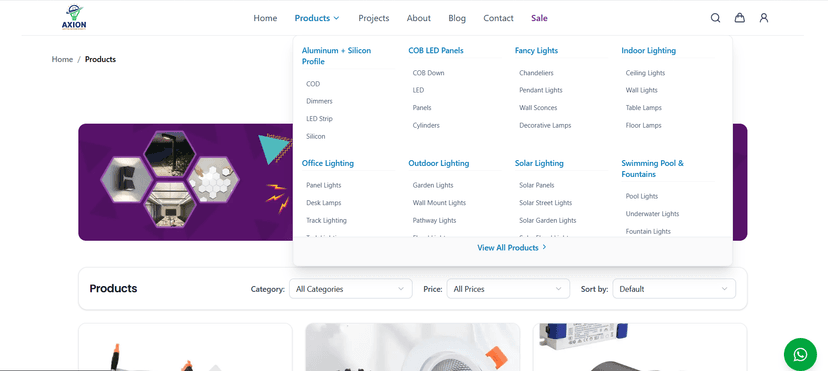Open Sale in navigation bar

click(x=539, y=18)
